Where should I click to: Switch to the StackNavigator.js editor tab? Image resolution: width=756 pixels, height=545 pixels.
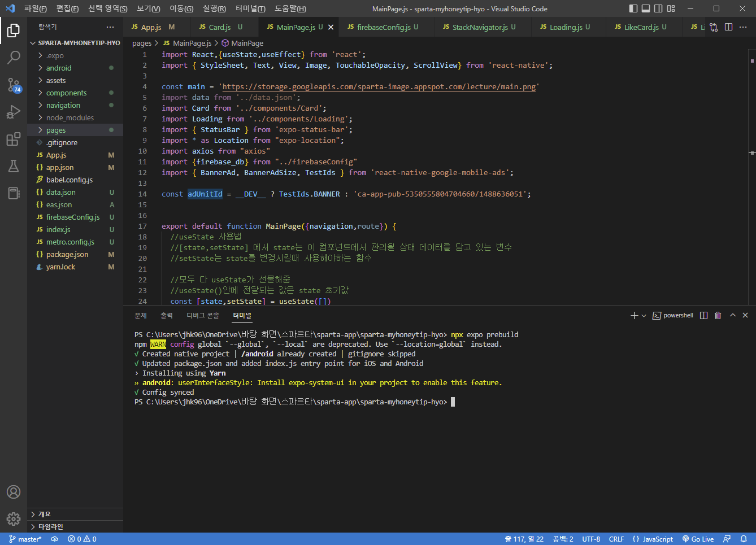483,27
